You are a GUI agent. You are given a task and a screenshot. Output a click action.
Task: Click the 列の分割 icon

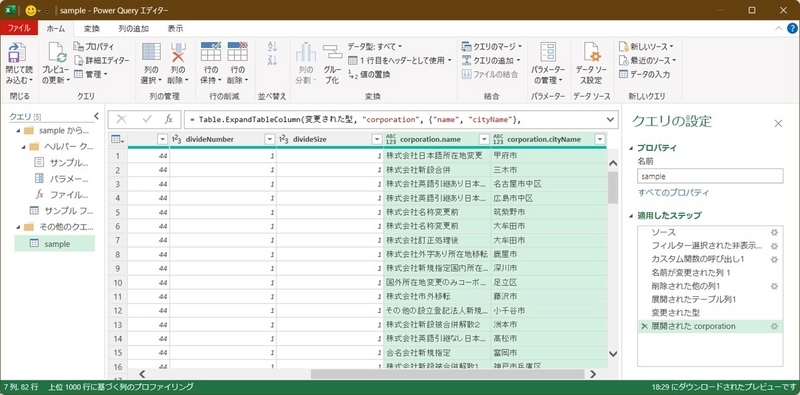coord(306,52)
